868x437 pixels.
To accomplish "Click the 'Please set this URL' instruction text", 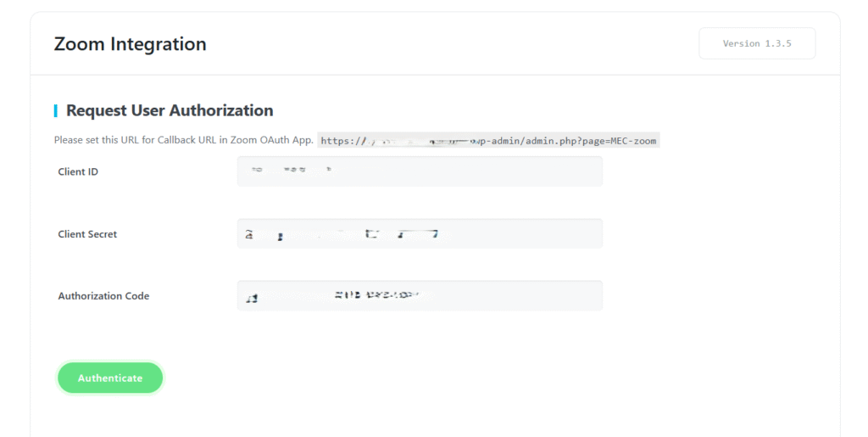I will [x=184, y=140].
